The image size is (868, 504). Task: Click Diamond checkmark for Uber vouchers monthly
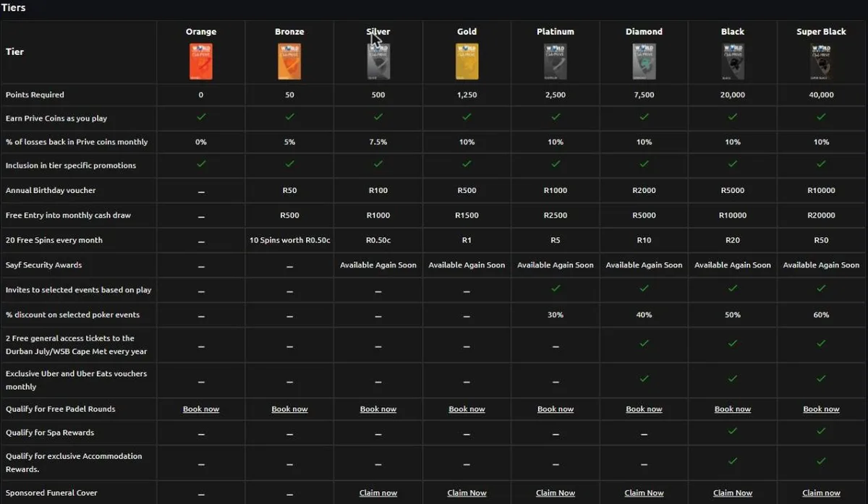tap(644, 378)
